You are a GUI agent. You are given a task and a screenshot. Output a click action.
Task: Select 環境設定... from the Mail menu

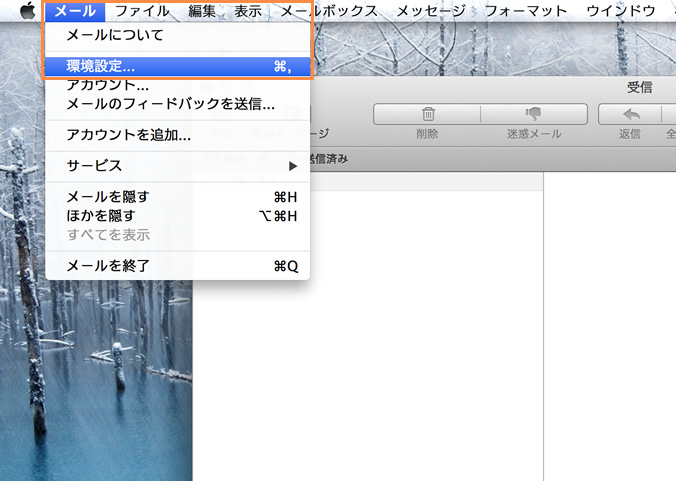pos(101,66)
